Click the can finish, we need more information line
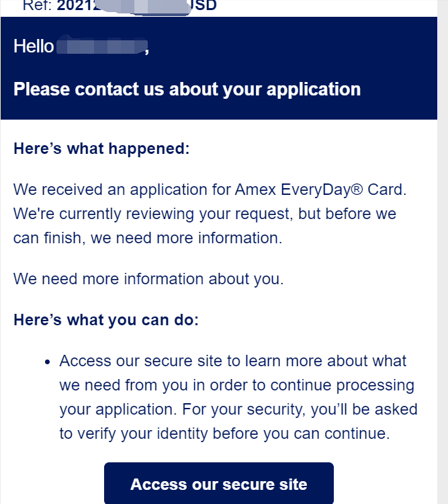 [148, 238]
